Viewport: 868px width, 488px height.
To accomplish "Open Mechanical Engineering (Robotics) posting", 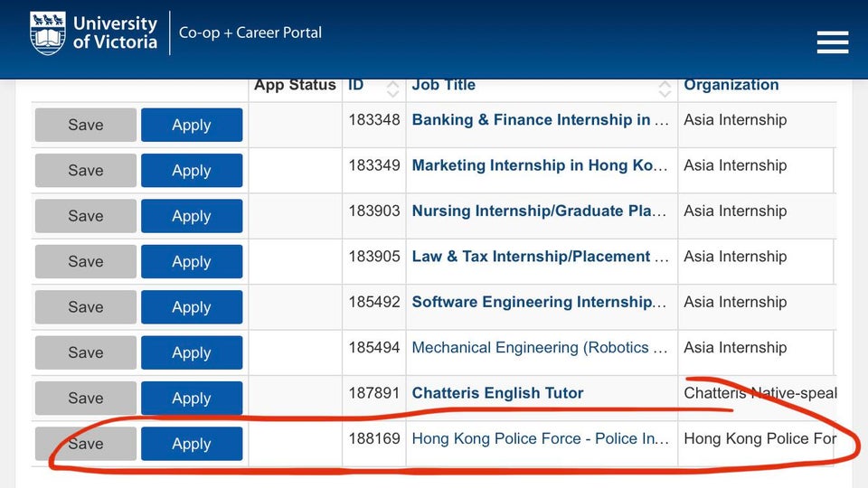I will [539, 348].
